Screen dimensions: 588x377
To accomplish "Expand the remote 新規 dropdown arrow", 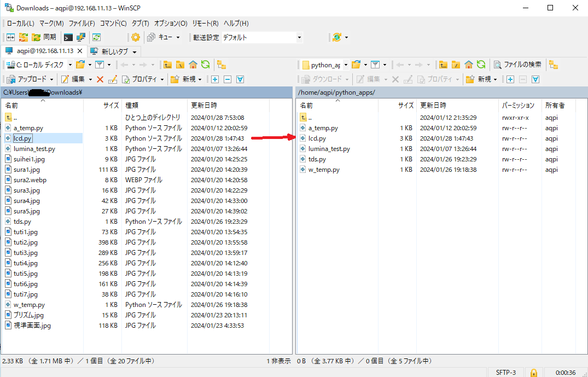I will coord(496,79).
